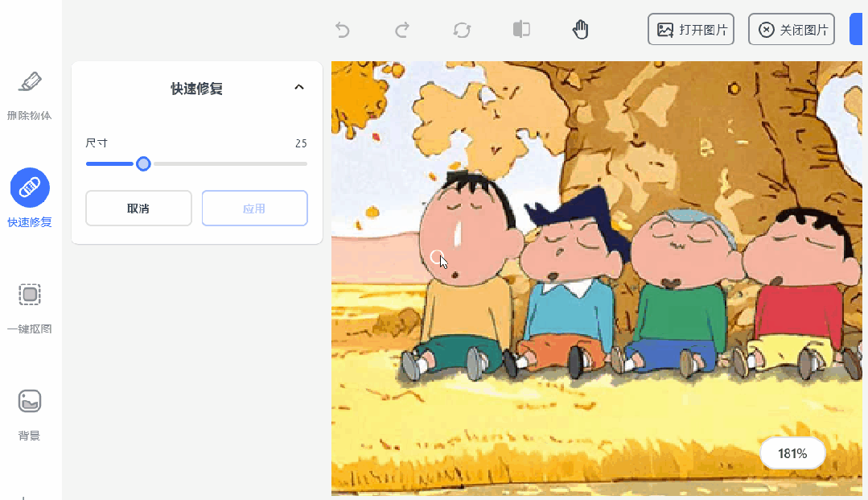
Task: Select the 删除物体 eraser tool
Action: [29, 95]
